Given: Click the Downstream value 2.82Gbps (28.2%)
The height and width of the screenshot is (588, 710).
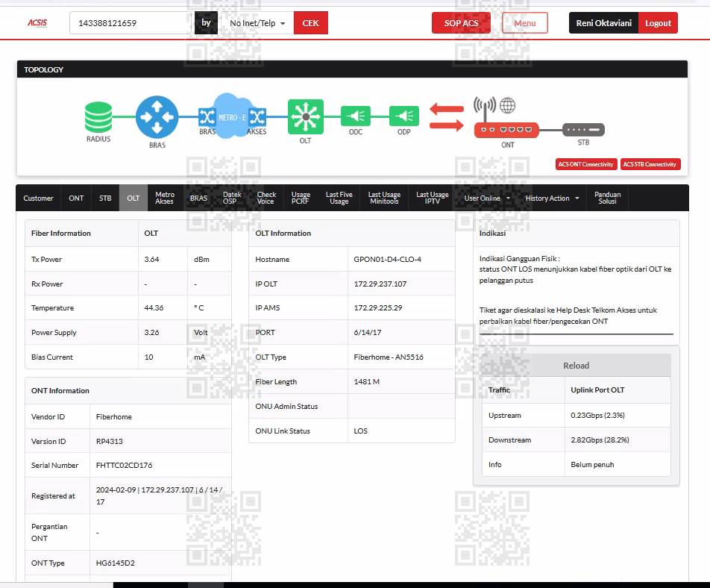Looking at the screenshot, I should (x=600, y=440).
